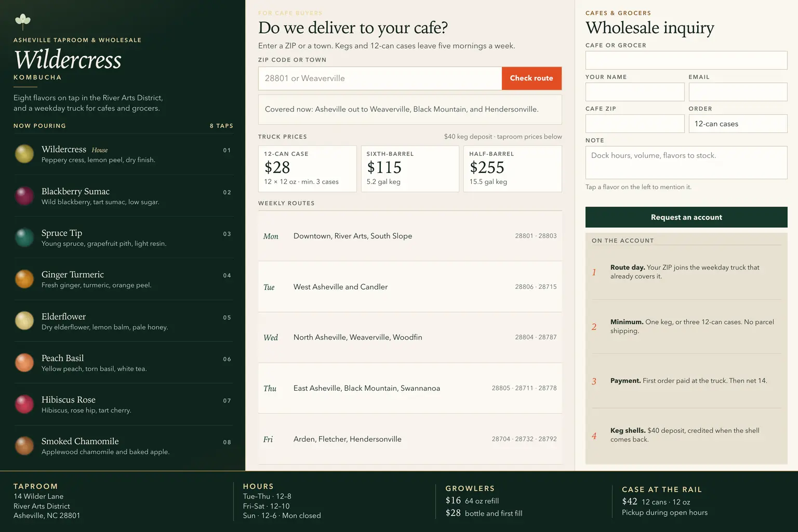Select the Sixth-barrel price card
The height and width of the screenshot is (532, 798).
pos(410,169)
